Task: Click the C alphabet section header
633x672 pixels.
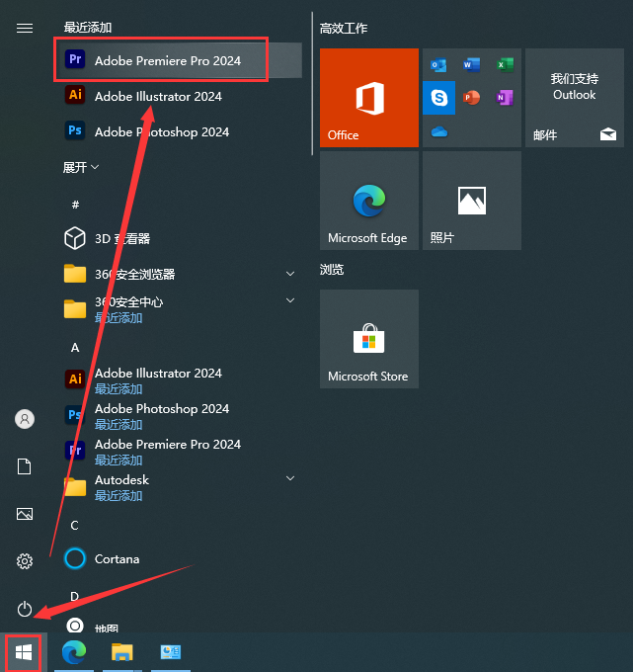Action: point(74,526)
